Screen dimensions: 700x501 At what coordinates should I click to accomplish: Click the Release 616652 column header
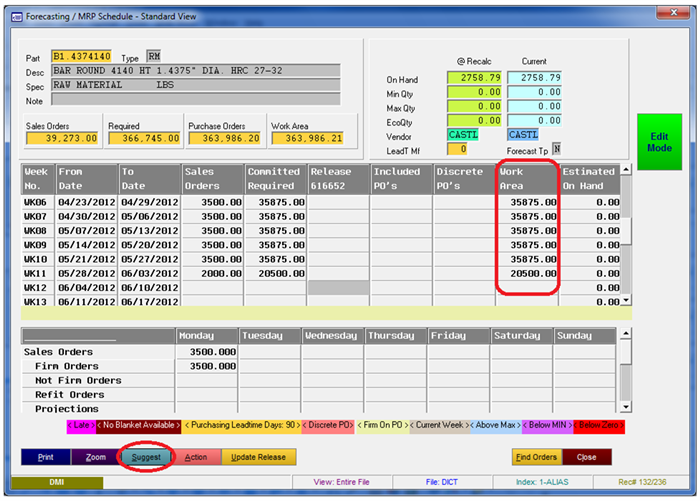(x=338, y=179)
